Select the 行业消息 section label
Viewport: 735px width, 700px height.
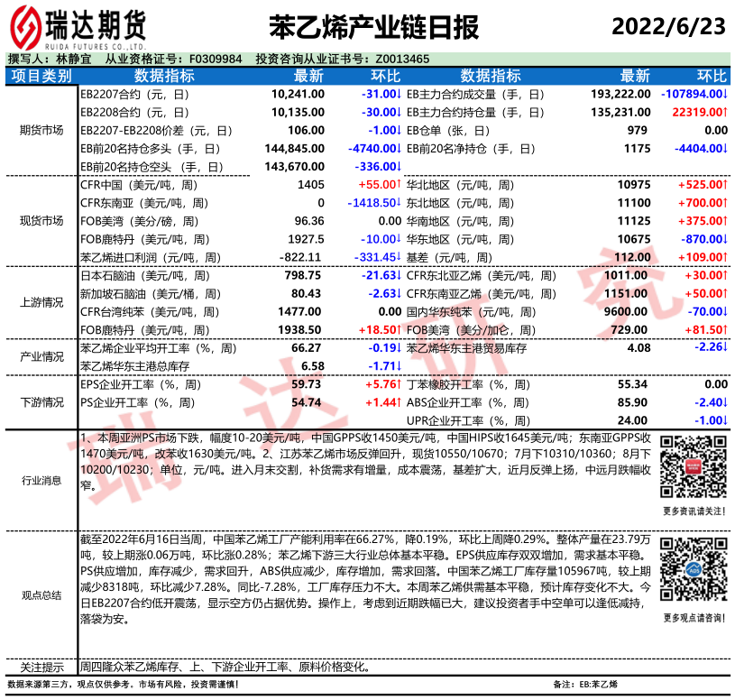[41, 481]
